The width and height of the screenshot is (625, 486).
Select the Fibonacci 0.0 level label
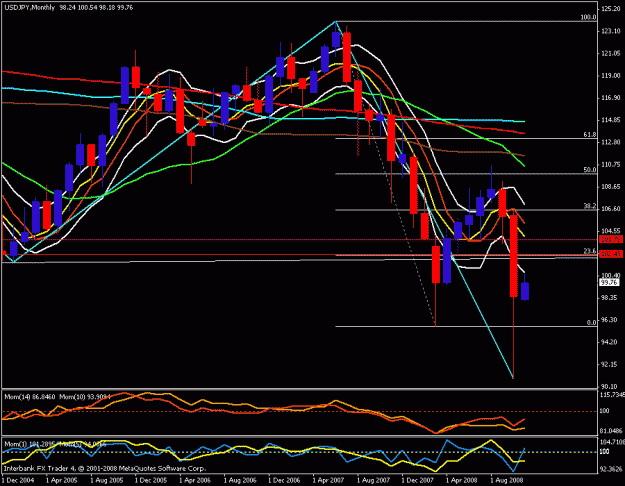(x=592, y=323)
